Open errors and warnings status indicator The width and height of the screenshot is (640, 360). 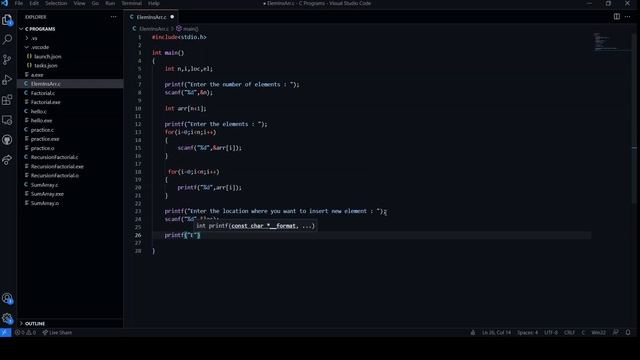pyautogui.click(x=25, y=333)
